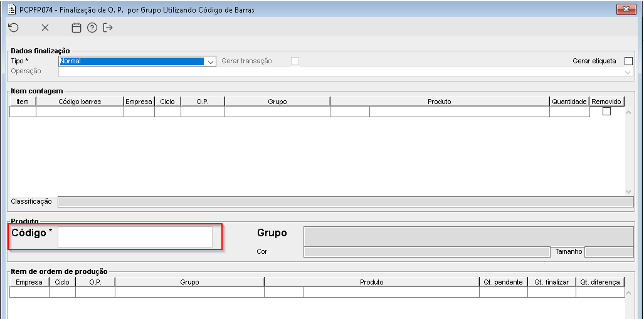The width and height of the screenshot is (644, 319).
Task: Click the Grupo field in Produto section
Action: point(468,236)
